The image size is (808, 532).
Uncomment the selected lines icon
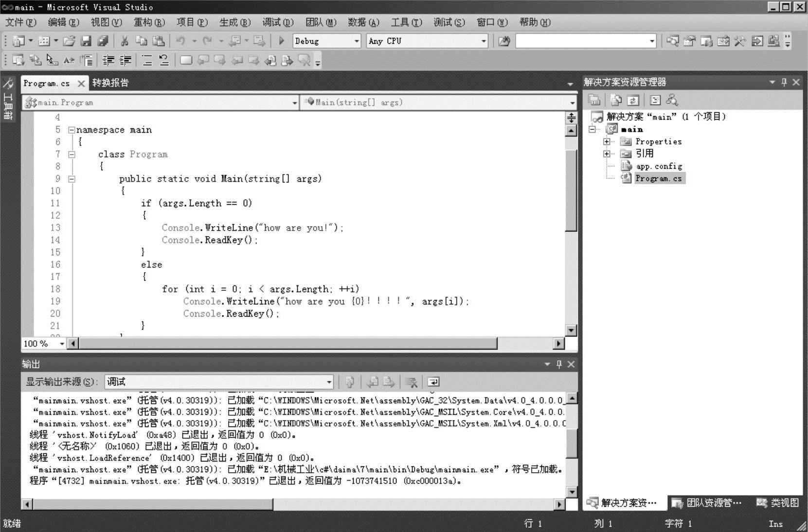pos(164,60)
